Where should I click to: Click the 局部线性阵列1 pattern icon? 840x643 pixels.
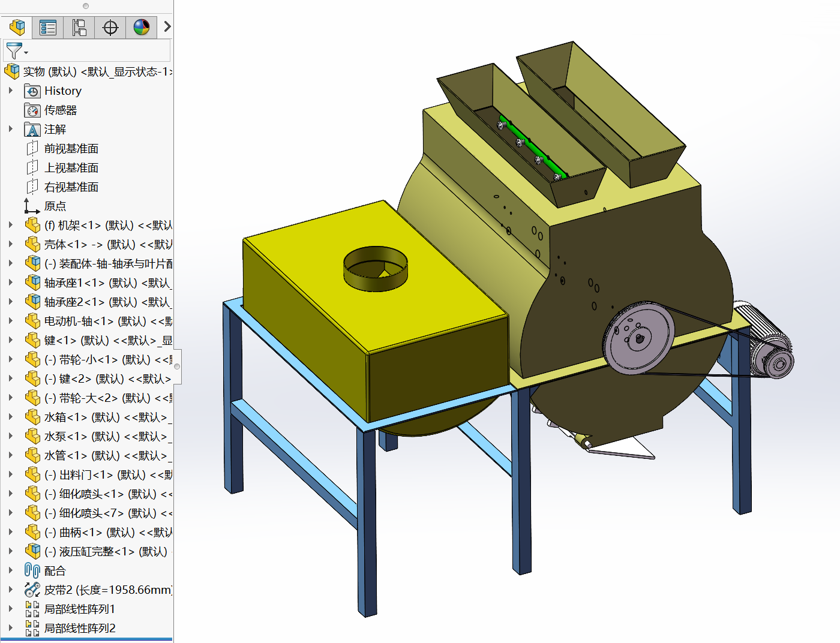click(x=32, y=609)
